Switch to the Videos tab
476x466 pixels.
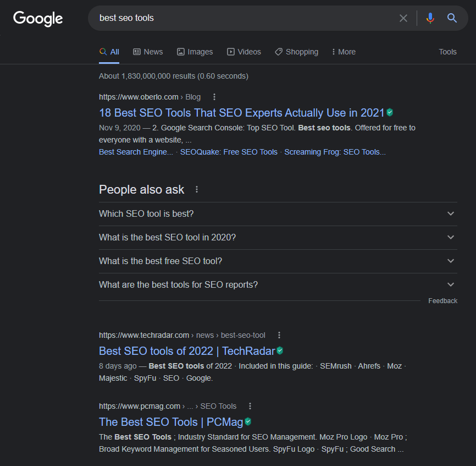(x=244, y=52)
